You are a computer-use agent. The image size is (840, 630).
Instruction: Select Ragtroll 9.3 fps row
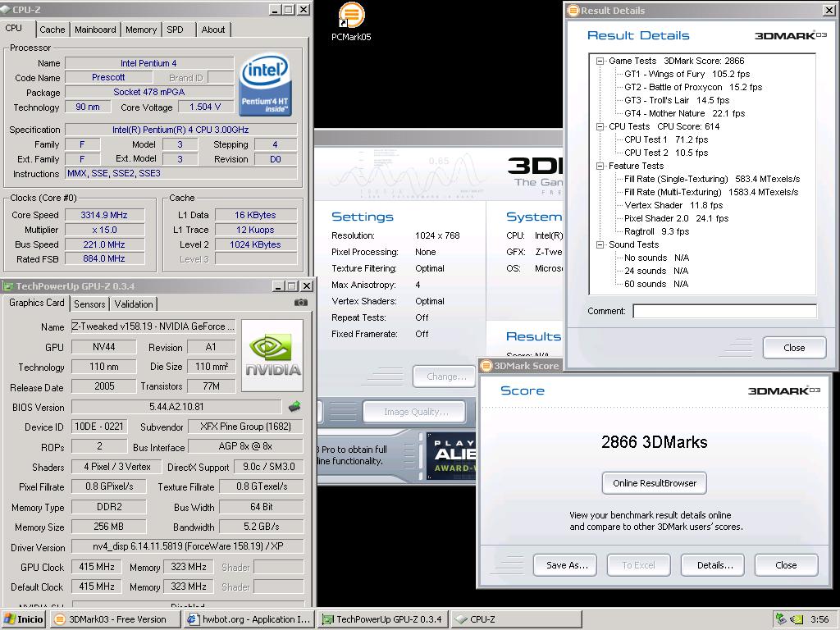point(656,232)
